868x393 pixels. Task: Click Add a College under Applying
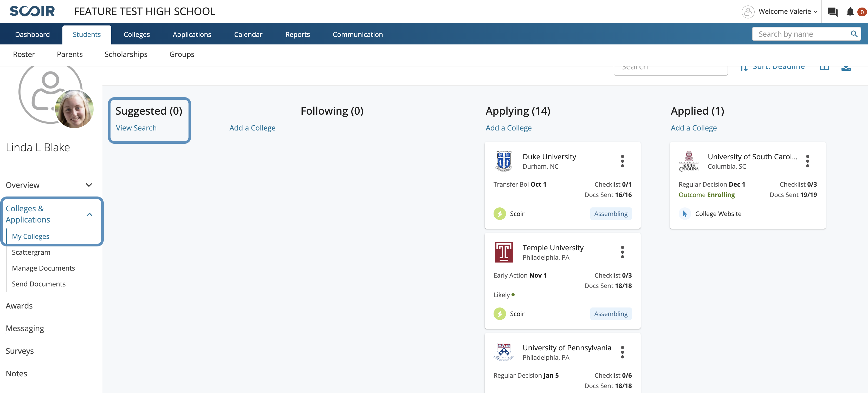[508, 128]
